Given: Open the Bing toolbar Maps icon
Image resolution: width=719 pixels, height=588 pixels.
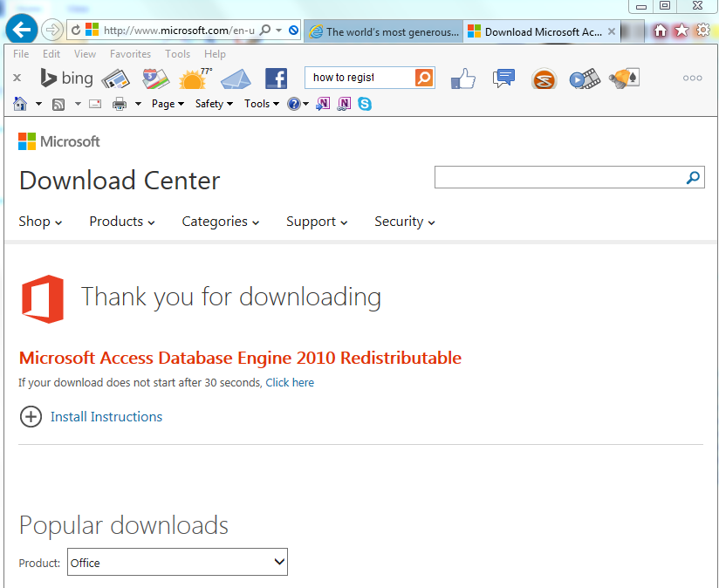Looking at the screenshot, I should click(155, 79).
